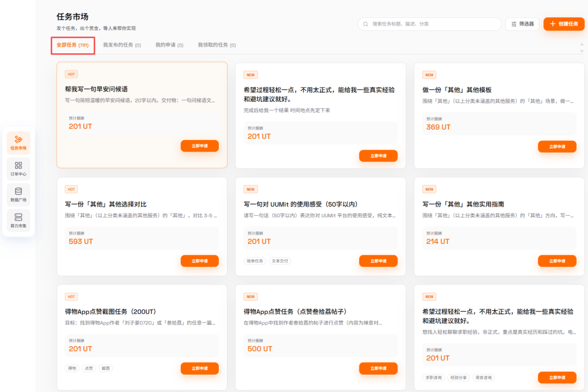
Task: Click the NEW badge on 点赞叁拾荔帖子 card
Action: coord(250,297)
